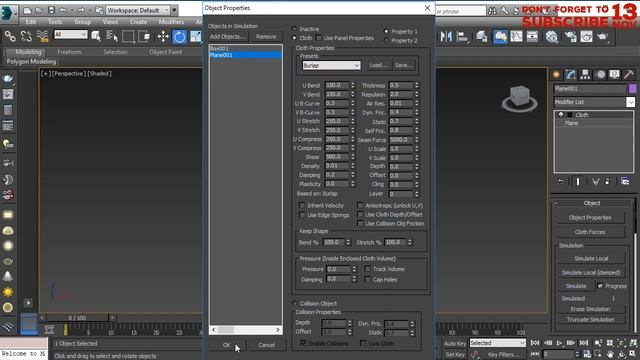Toggle Use Cloth Depth/Offset checkbox

(360, 214)
